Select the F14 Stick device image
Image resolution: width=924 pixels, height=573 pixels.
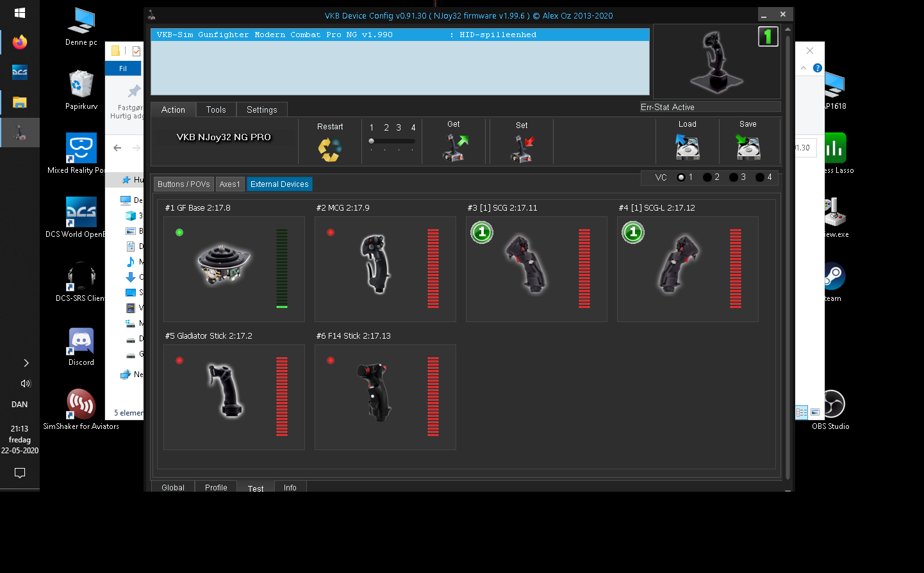click(x=375, y=392)
